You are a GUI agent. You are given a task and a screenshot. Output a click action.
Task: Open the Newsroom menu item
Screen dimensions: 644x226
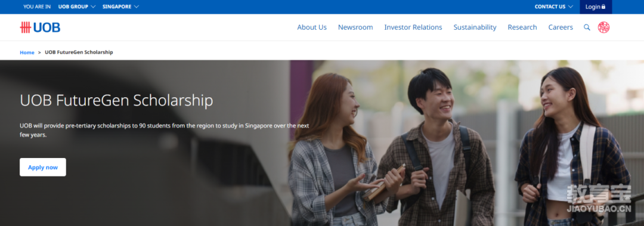tap(355, 27)
